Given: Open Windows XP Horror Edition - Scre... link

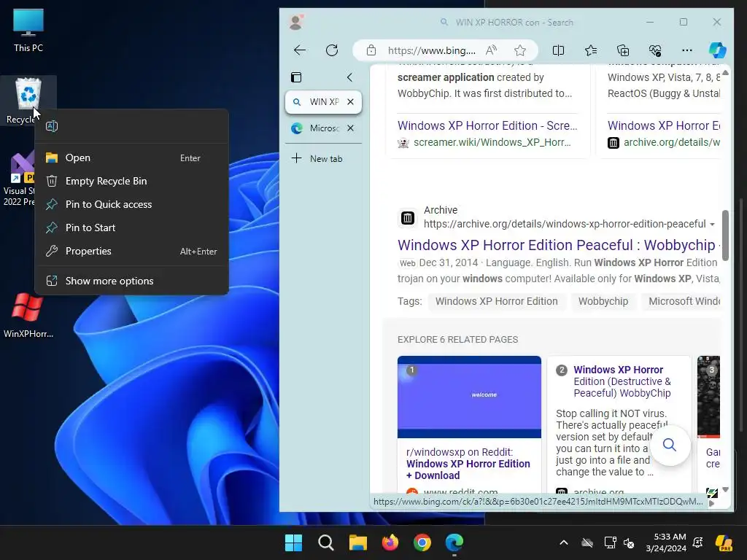Looking at the screenshot, I should click(x=487, y=125).
